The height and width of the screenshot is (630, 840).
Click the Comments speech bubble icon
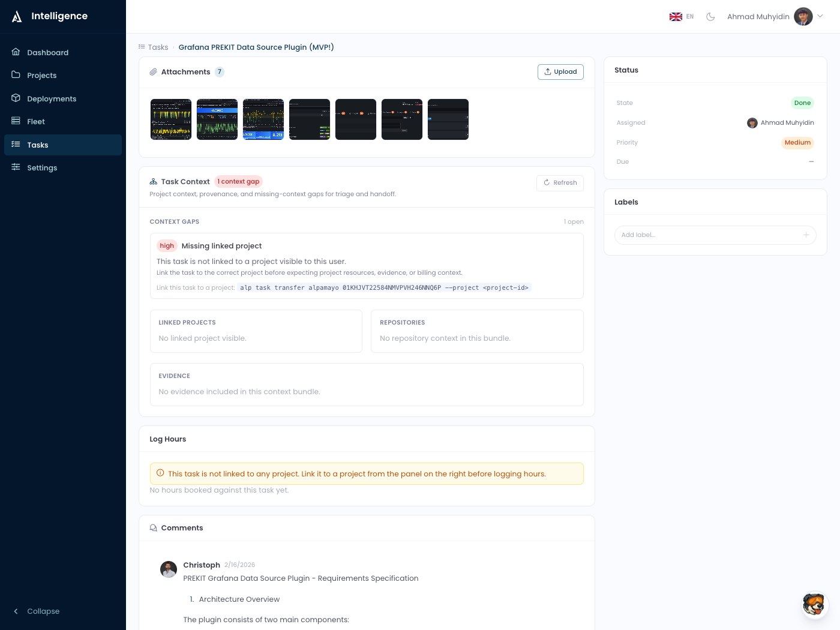(x=154, y=528)
